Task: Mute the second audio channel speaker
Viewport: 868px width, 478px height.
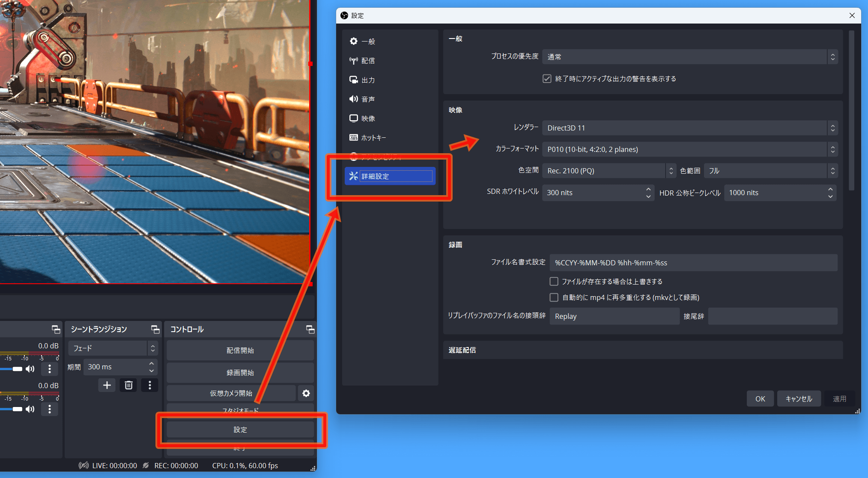Action: click(x=30, y=409)
